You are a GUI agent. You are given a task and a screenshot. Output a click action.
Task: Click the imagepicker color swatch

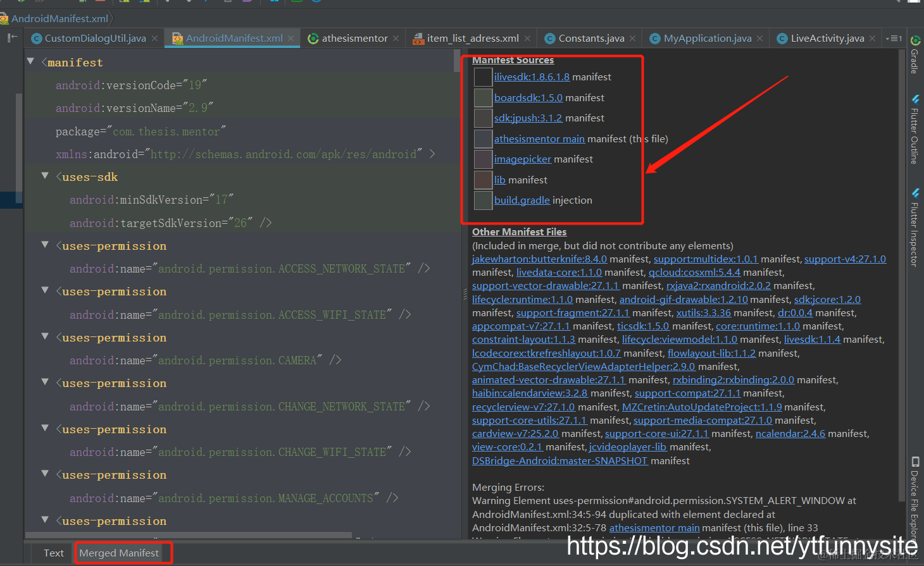click(484, 159)
